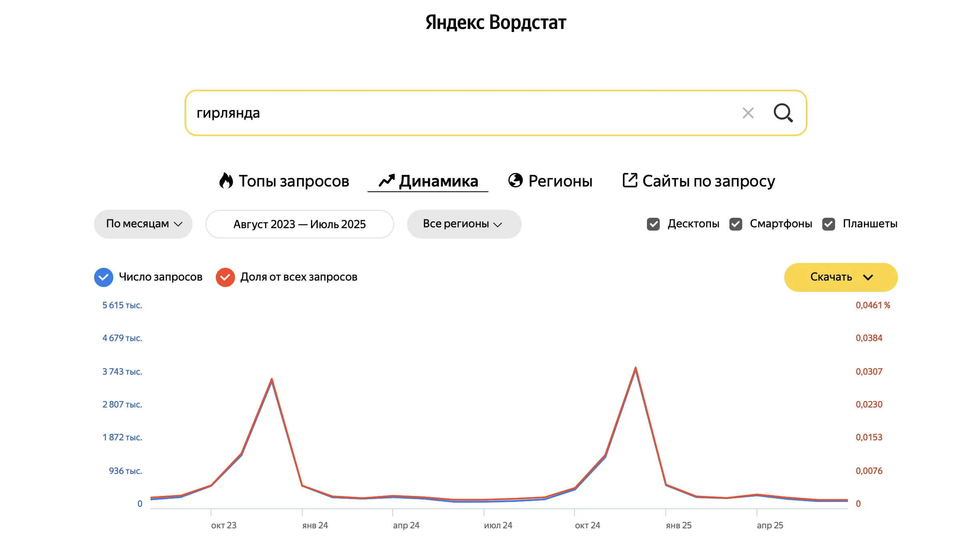980x554 pixels.
Task: Disable the Планшеты checkbox
Action: [829, 224]
